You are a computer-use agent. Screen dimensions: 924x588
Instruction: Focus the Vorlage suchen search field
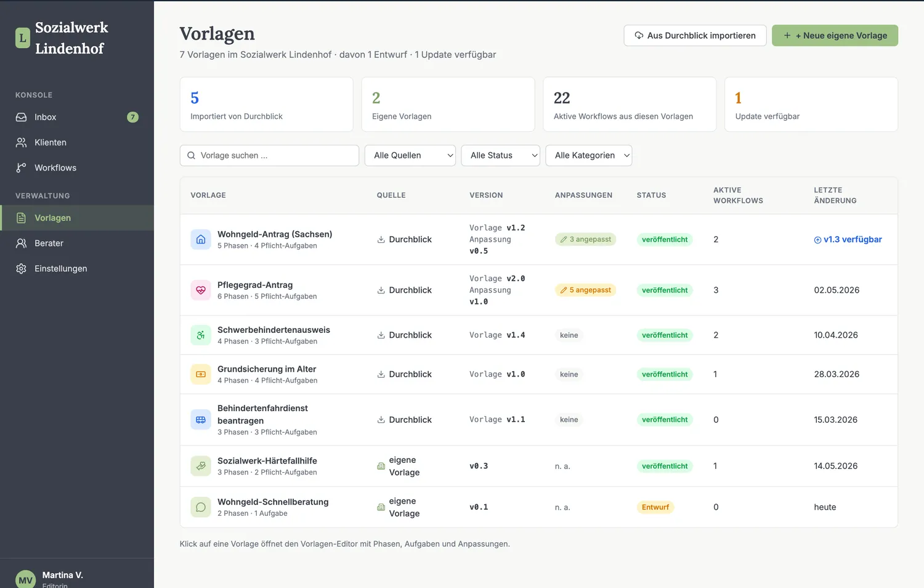pyautogui.click(x=269, y=155)
